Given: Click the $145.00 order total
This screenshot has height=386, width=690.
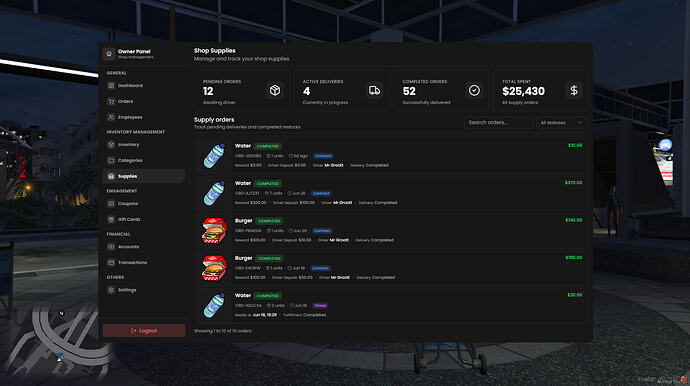Looking at the screenshot, I should click(x=574, y=220).
